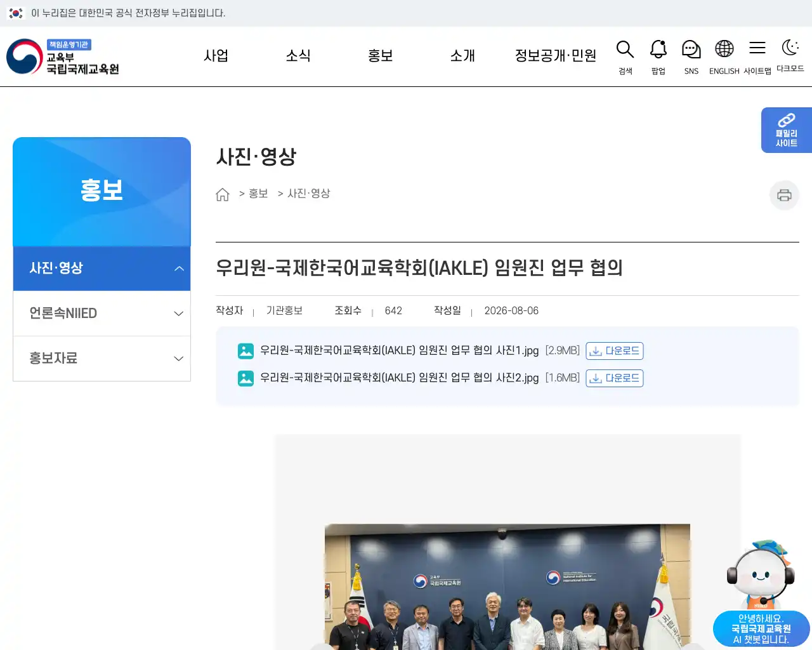Viewport: 812px width, 650px height.
Task: Open the 사진2.jpg file name link
Action: 400,378
